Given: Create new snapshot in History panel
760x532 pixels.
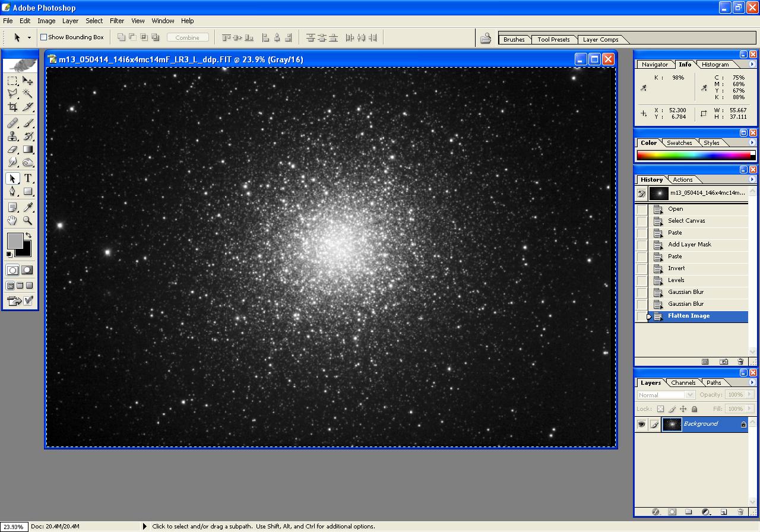Looking at the screenshot, I should [724, 362].
